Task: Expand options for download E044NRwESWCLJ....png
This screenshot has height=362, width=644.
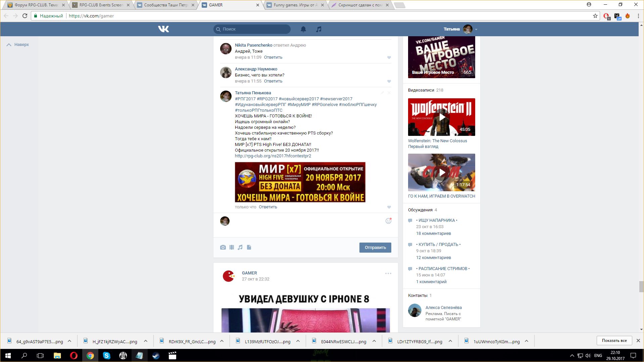Action: (374, 341)
